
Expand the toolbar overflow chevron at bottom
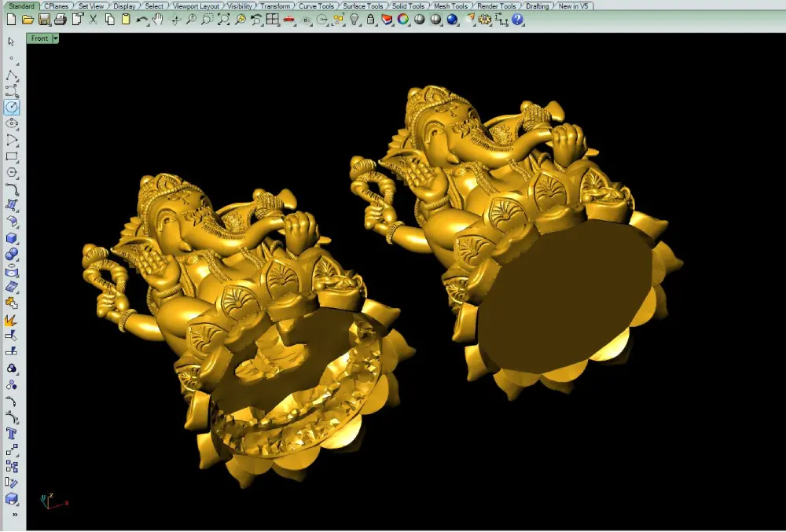[x=14, y=515]
